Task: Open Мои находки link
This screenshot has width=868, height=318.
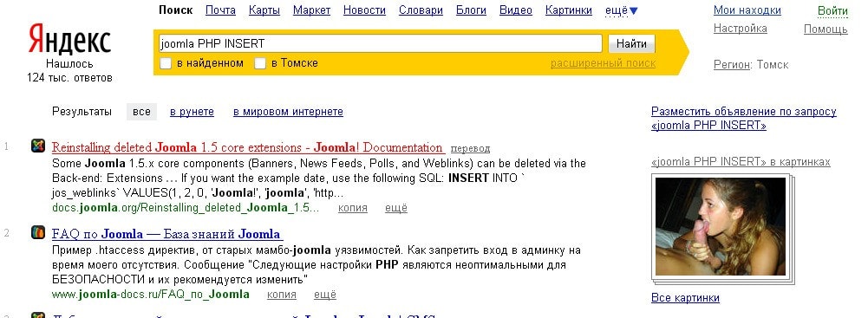Action: [747, 10]
